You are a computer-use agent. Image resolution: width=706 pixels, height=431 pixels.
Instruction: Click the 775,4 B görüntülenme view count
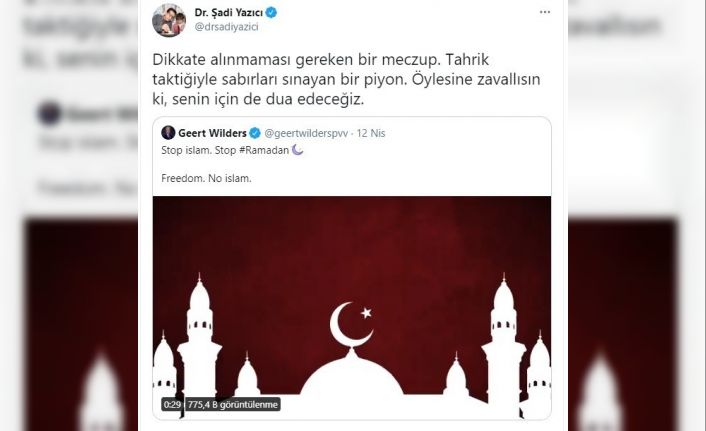[x=232, y=404]
